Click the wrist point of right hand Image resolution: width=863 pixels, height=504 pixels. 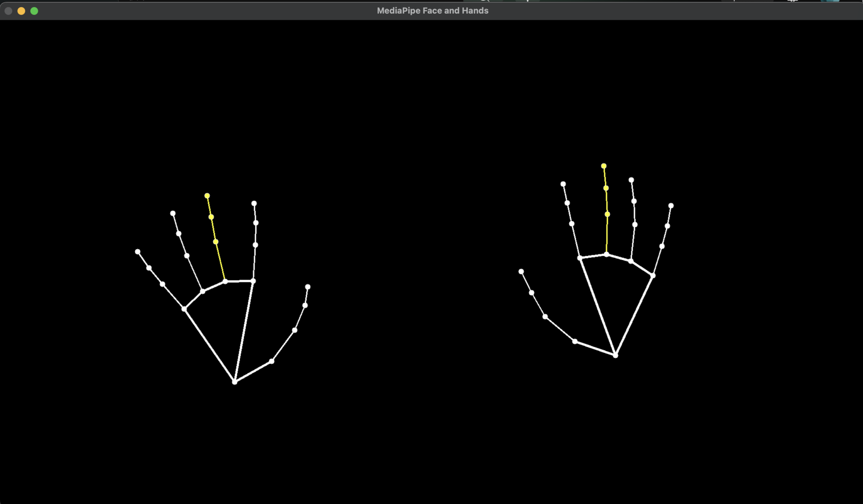coord(616,355)
